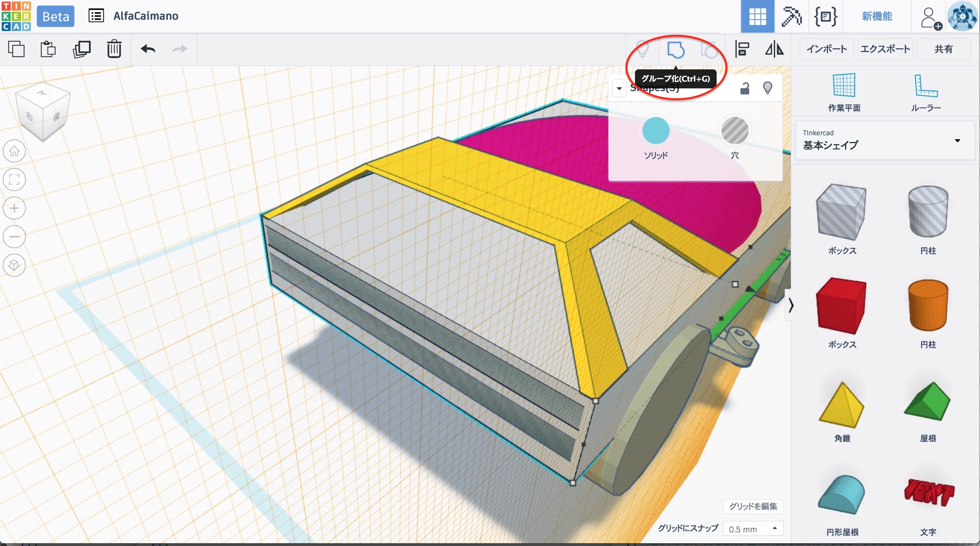Click the Group shapes icon

(x=676, y=50)
